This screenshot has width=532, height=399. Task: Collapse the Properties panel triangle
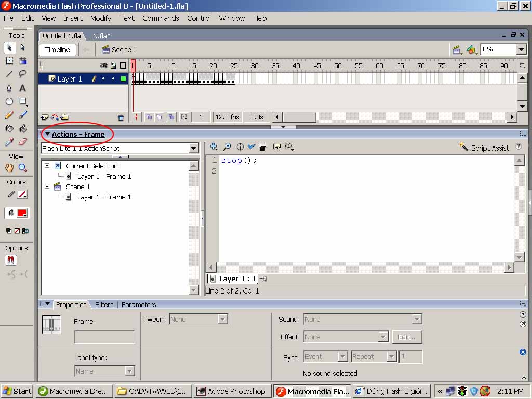(47, 304)
